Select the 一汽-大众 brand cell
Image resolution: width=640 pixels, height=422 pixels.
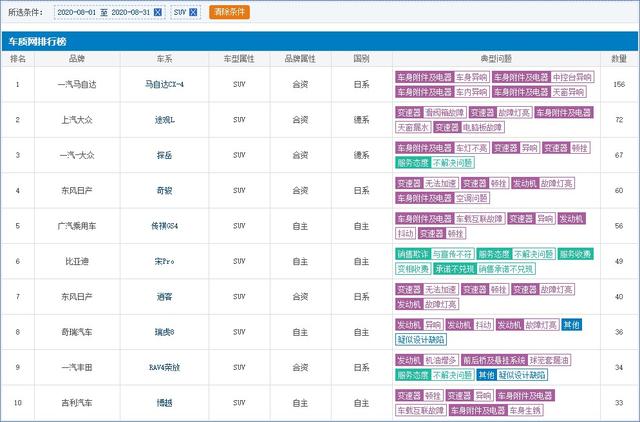point(77,155)
